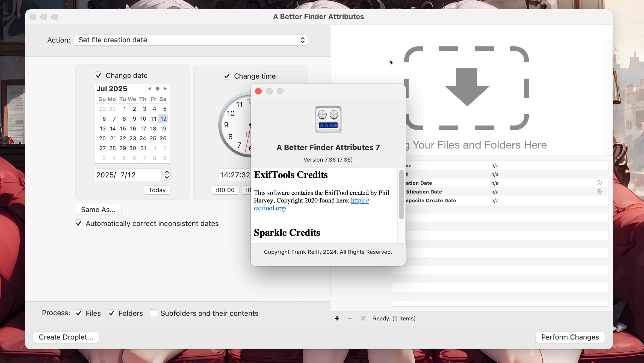Toggle the Folders process checkbox
644x363 pixels.
pyautogui.click(x=111, y=313)
